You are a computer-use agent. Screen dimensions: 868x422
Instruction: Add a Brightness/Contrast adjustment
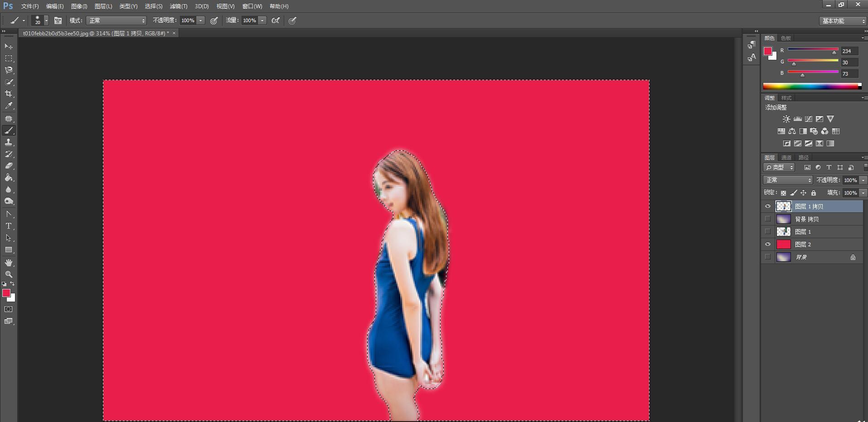point(786,119)
